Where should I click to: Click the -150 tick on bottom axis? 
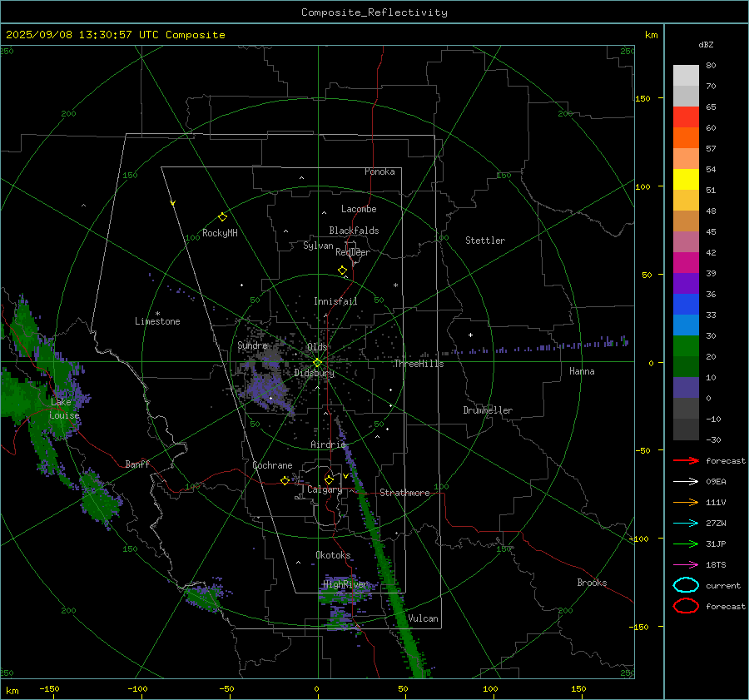(49, 688)
